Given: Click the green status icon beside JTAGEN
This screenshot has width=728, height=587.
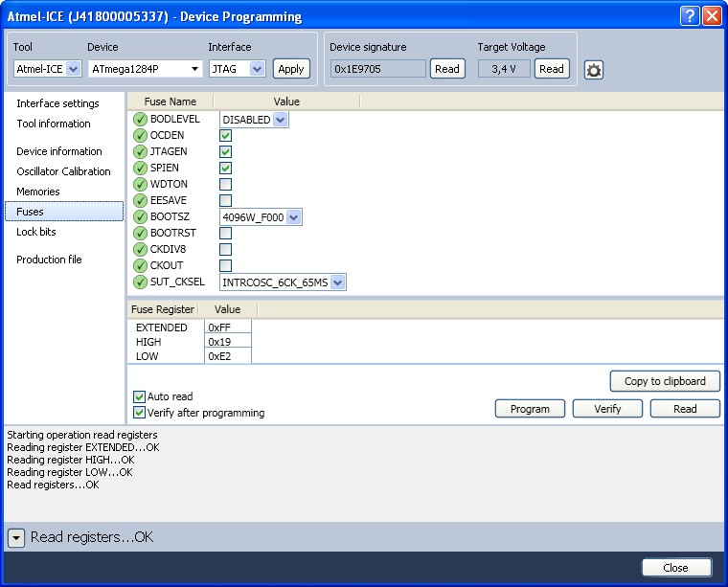Looking at the screenshot, I should tap(140, 151).
